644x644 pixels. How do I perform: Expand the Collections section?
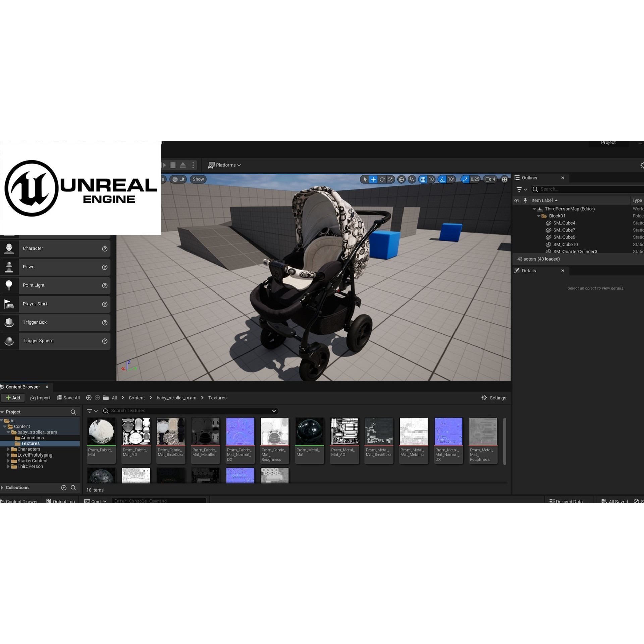click(2, 488)
